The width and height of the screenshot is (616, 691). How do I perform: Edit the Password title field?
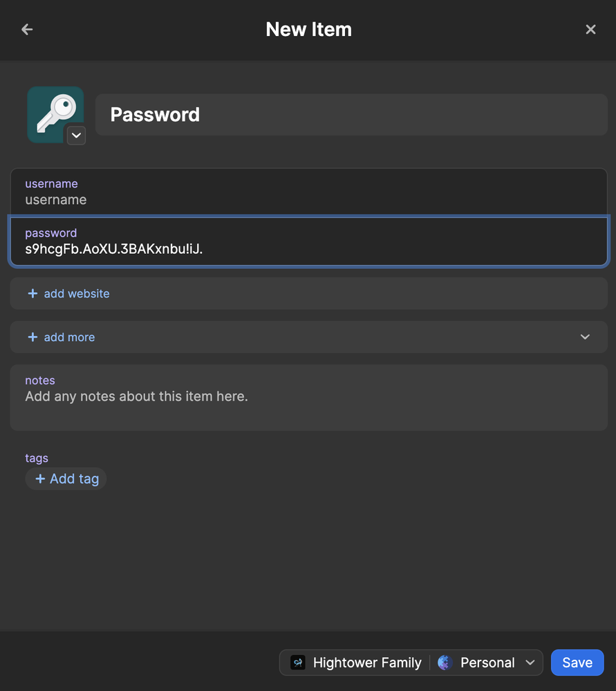(351, 115)
